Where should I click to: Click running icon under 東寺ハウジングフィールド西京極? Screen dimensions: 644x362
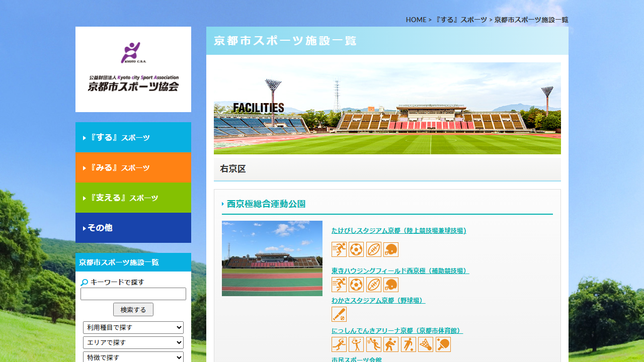339,285
